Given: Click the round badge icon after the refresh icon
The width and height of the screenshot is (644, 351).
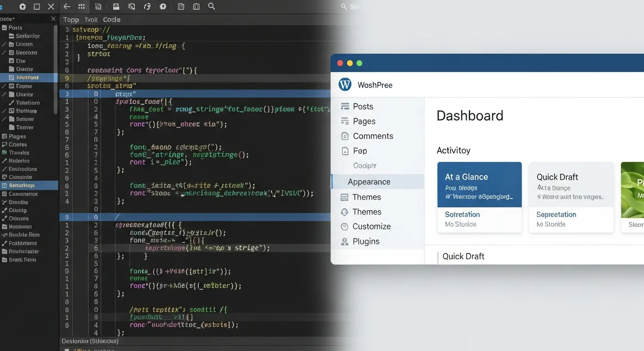Looking at the screenshot, I should (163, 6).
